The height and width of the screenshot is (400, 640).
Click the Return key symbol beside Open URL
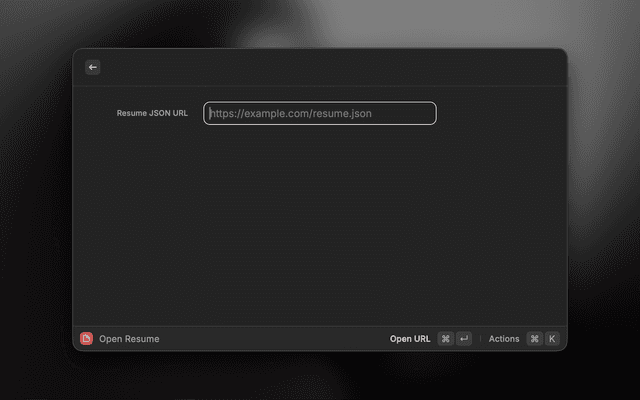coord(464,339)
